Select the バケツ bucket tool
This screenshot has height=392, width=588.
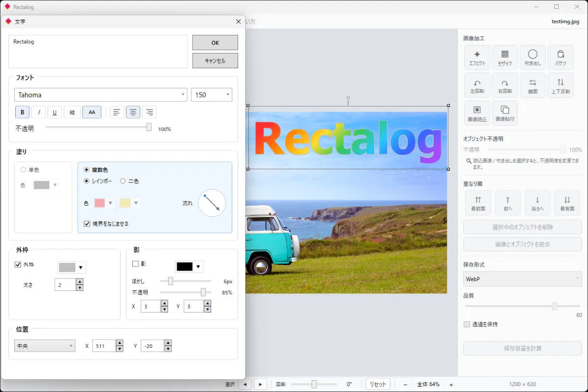(561, 58)
